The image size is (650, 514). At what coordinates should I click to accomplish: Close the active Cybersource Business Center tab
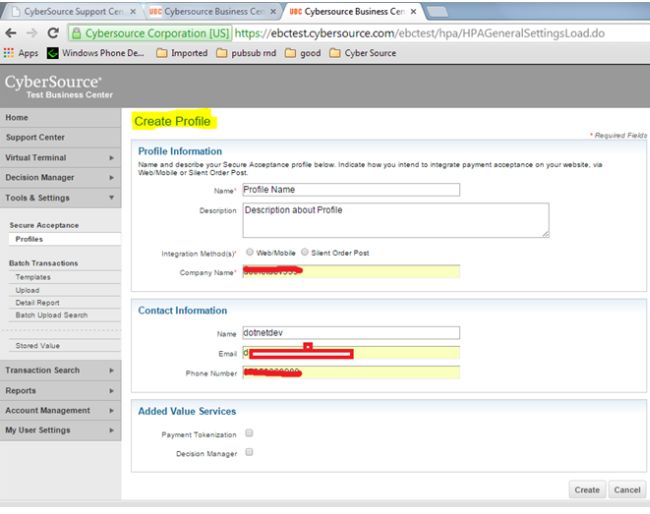coord(413,12)
